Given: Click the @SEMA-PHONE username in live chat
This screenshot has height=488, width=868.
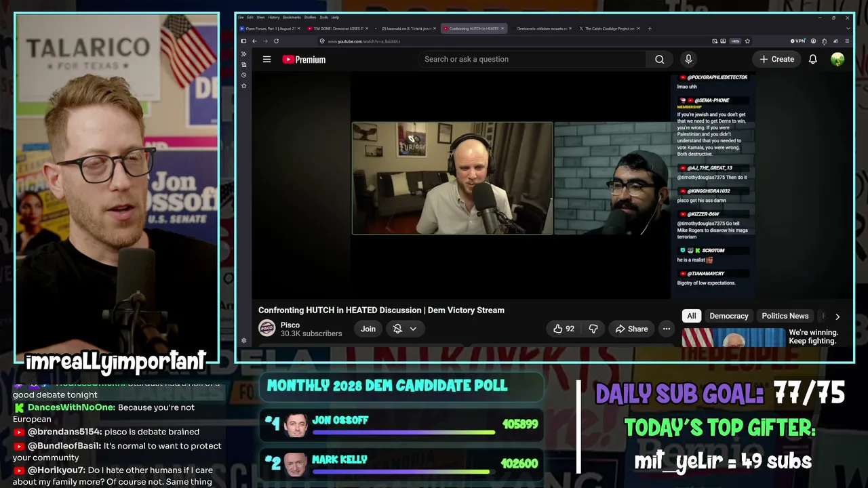Looking at the screenshot, I should pyautogui.click(x=711, y=100).
